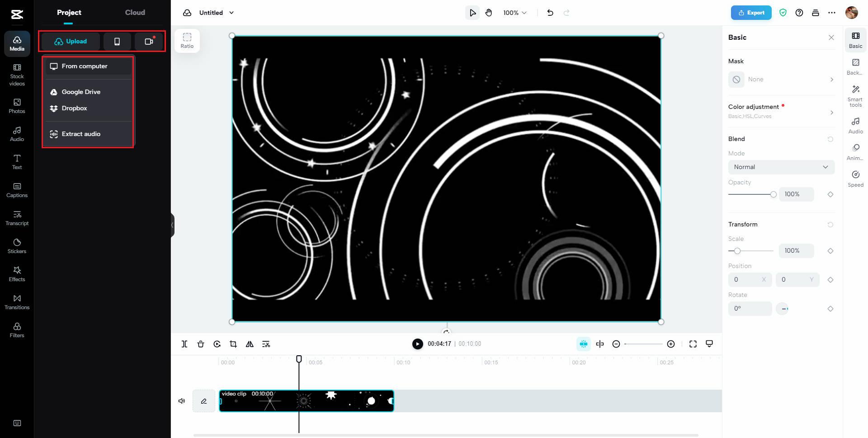Click the Crop tool in timeline toolbar

click(x=233, y=344)
